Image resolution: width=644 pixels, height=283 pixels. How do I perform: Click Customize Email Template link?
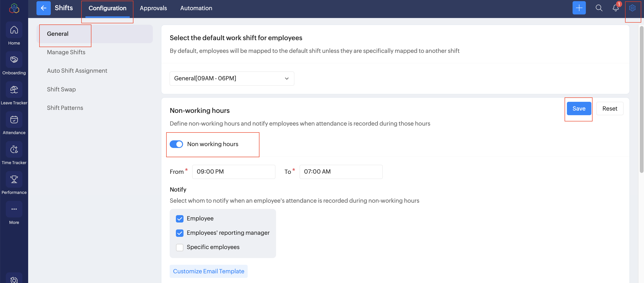pos(208,271)
